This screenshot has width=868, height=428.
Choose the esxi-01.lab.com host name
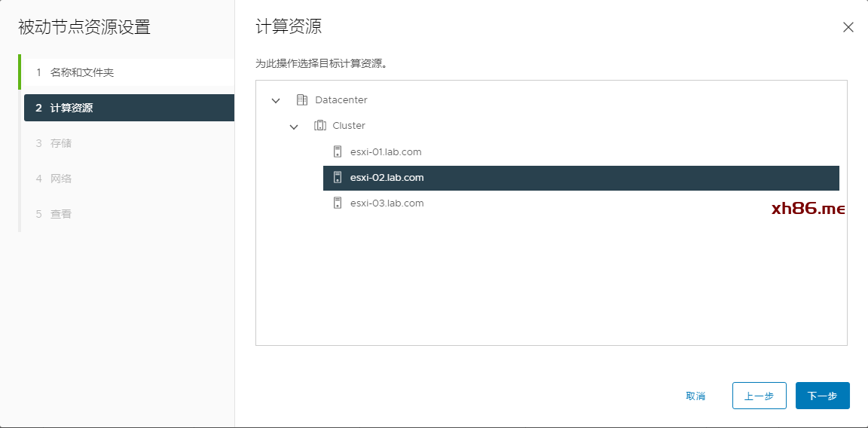tap(386, 151)
